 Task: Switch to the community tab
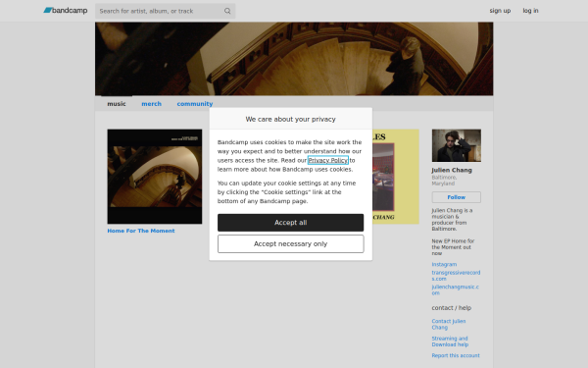pyautogui.click(x=195, y=104)
